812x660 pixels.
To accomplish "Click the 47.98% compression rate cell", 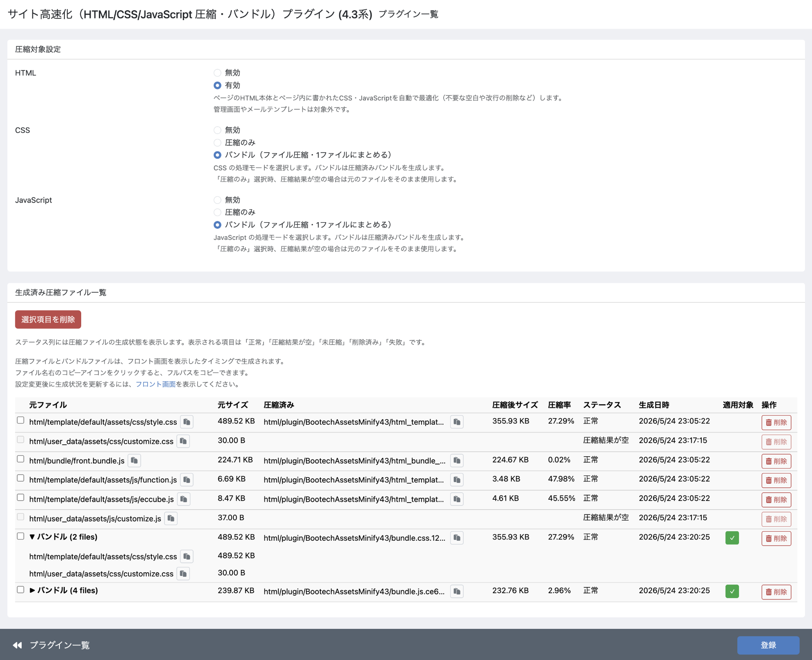I will [x=561, y=479].
